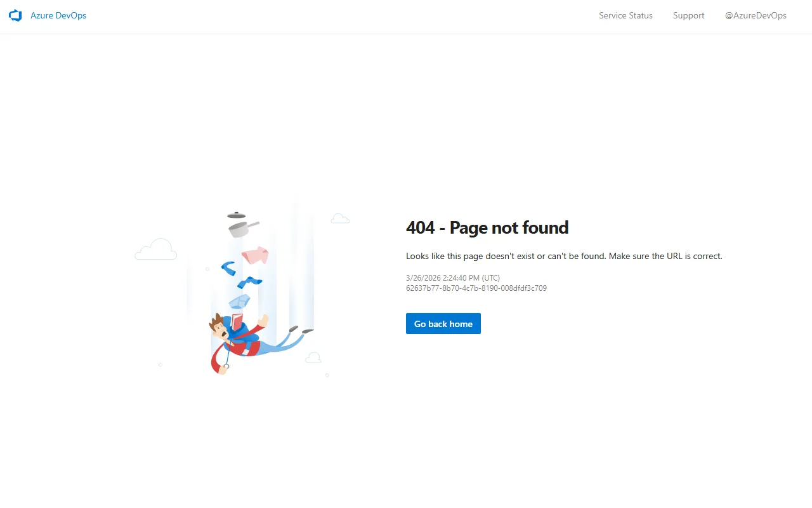Click the falling man's face in illustration
The width and height of the screenshot is (812, 508).
[x=220, y=328]
